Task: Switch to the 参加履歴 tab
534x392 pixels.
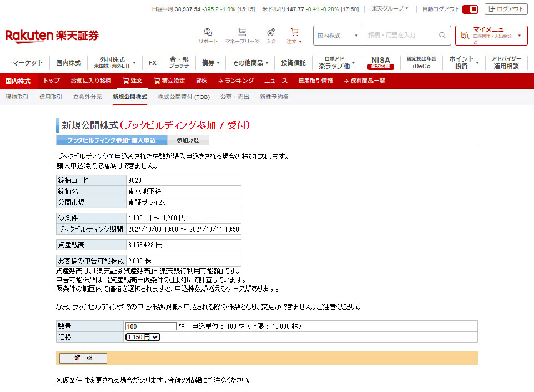Action: (188, 140)
